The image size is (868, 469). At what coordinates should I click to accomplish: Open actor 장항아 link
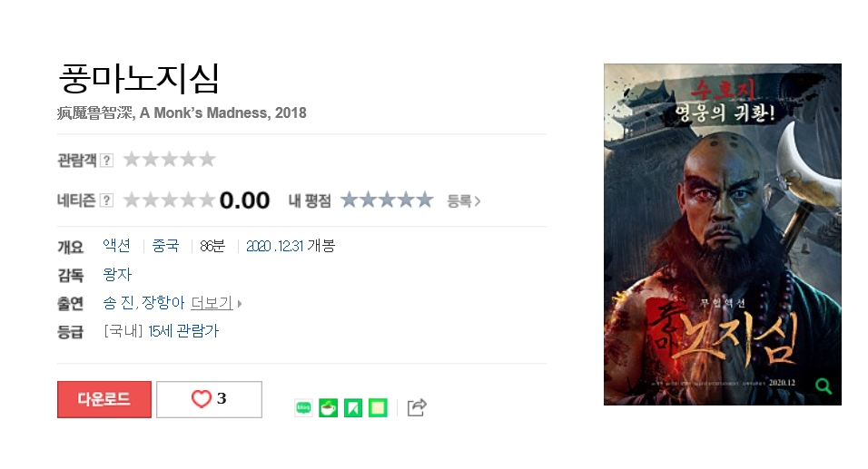(163, 303)
